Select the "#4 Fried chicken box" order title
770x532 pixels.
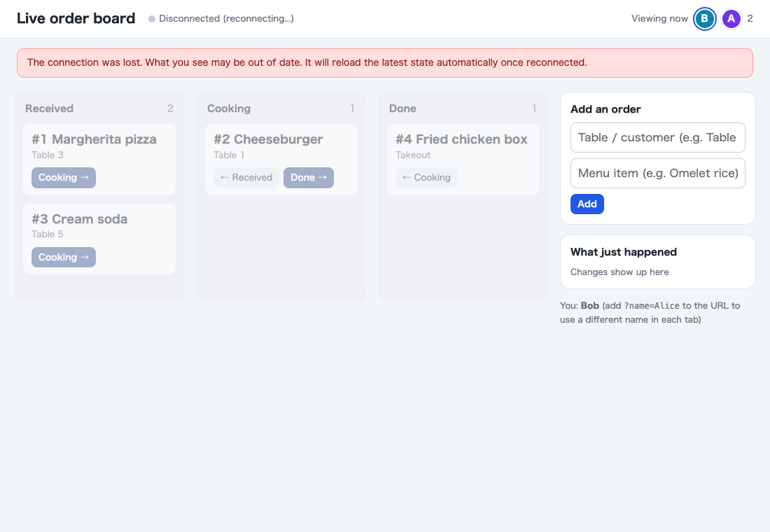click(461, 139)
